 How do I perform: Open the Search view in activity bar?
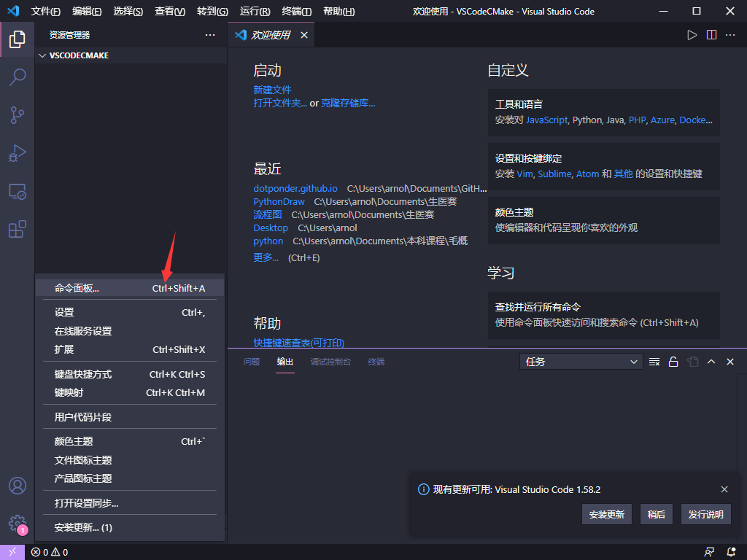tap(17, 77)
